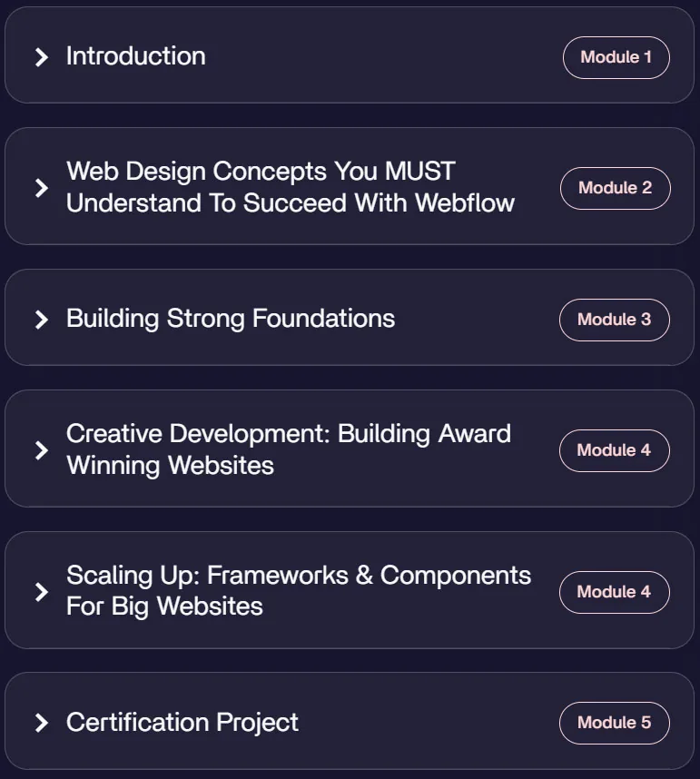
Task: Open Creative Development: Building Award Winning Websites
Action: (x=289, y=449)
